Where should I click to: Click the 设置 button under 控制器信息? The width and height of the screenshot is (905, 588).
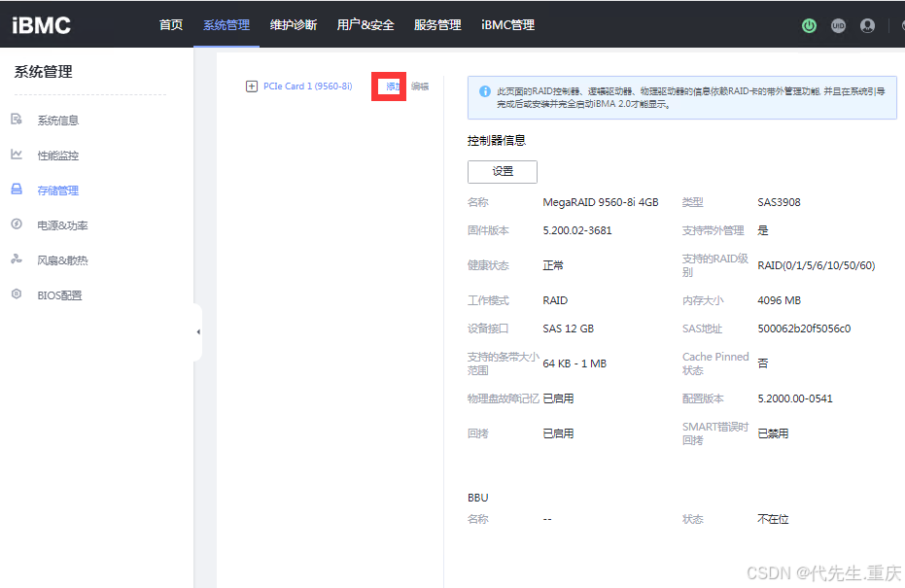click(x=502, y=171)
